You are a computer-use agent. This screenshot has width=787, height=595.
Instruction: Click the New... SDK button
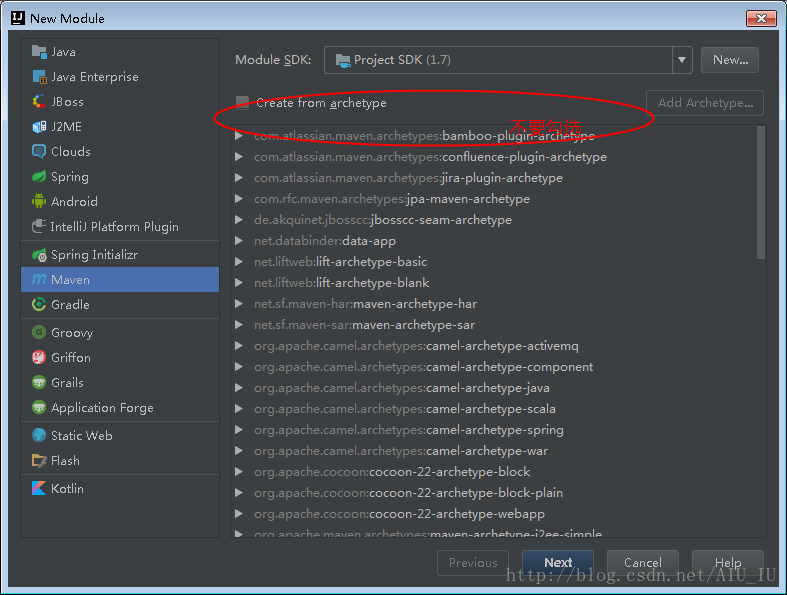730,60
